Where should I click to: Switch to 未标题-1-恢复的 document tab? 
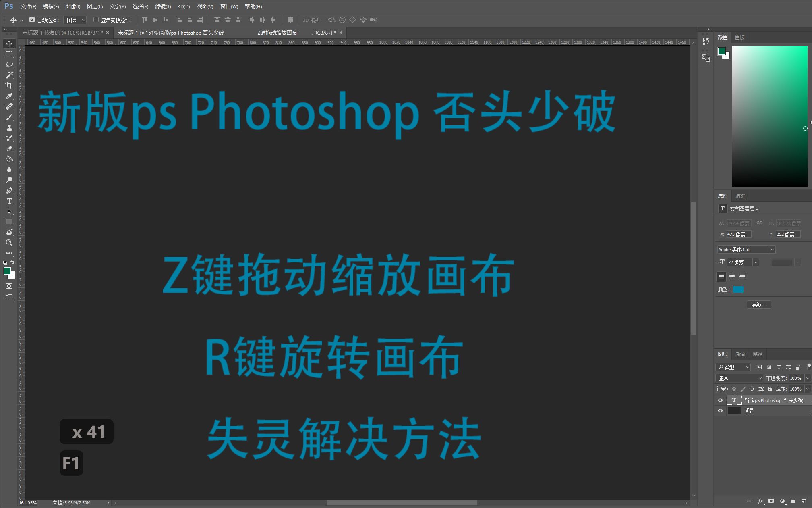tap(62, 33)
